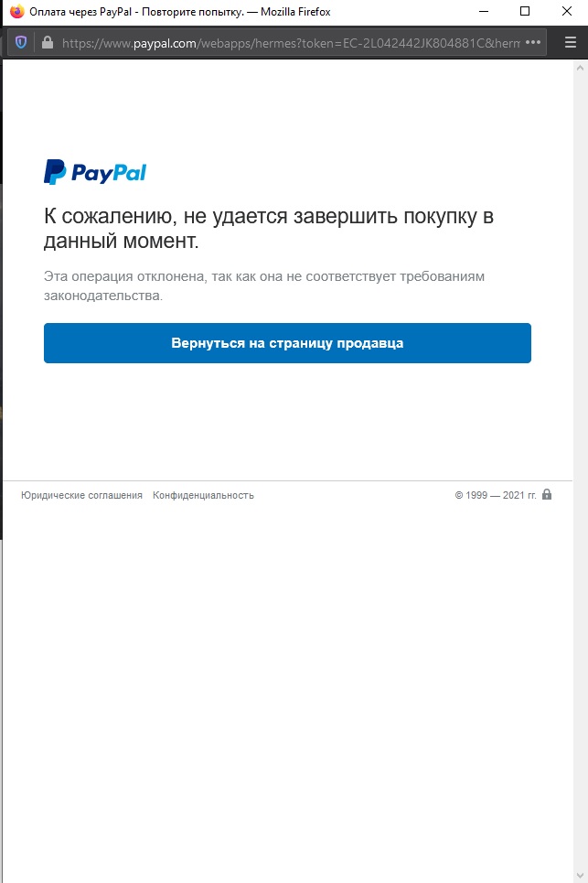The width and height of the screenshot is (588, 883).
Task: Minimize the Firefox window
Action: pyautogui.click(x=484, y=11)
